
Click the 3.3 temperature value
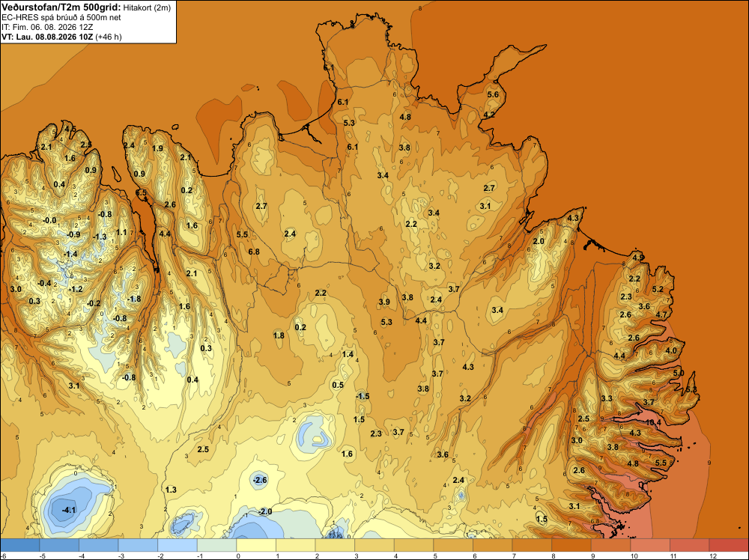[607, 398]
